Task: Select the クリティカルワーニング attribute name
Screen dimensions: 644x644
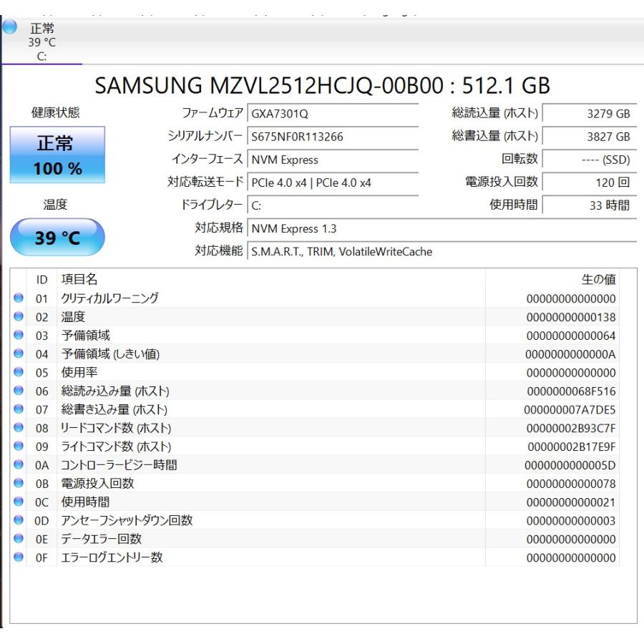Action: [109, 298]
